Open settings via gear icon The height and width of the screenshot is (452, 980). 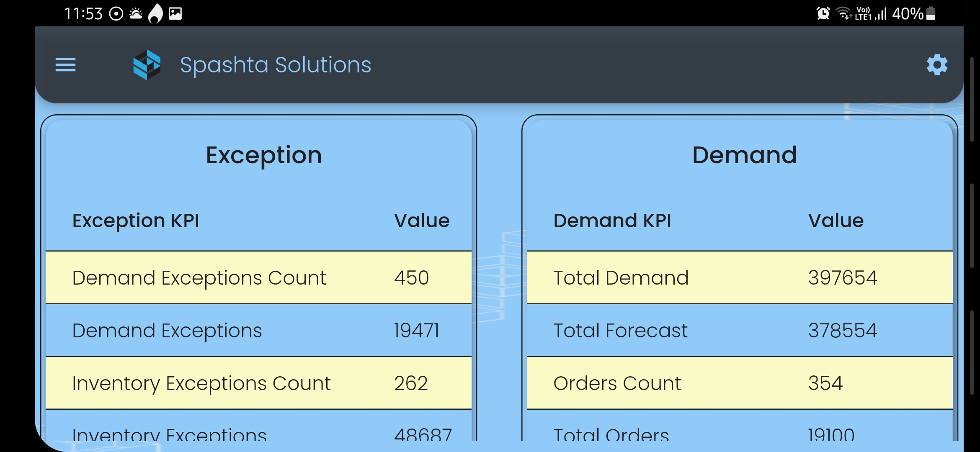click(937, 65)
